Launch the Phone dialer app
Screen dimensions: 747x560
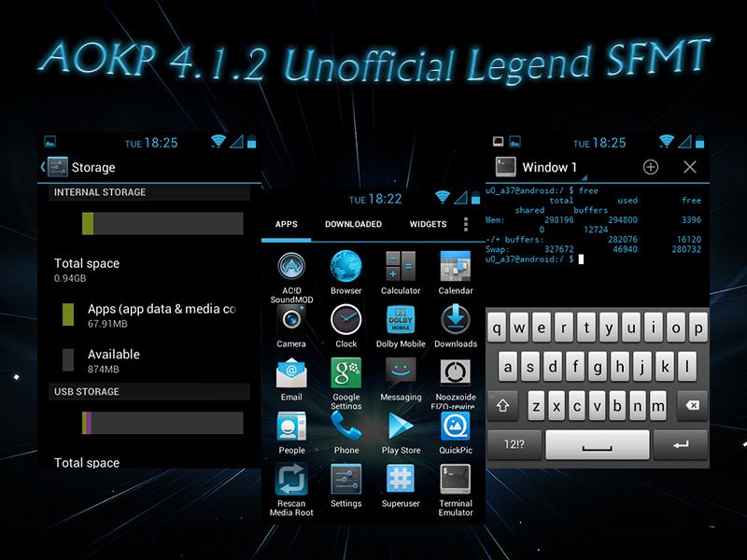(x=346, y=433)
